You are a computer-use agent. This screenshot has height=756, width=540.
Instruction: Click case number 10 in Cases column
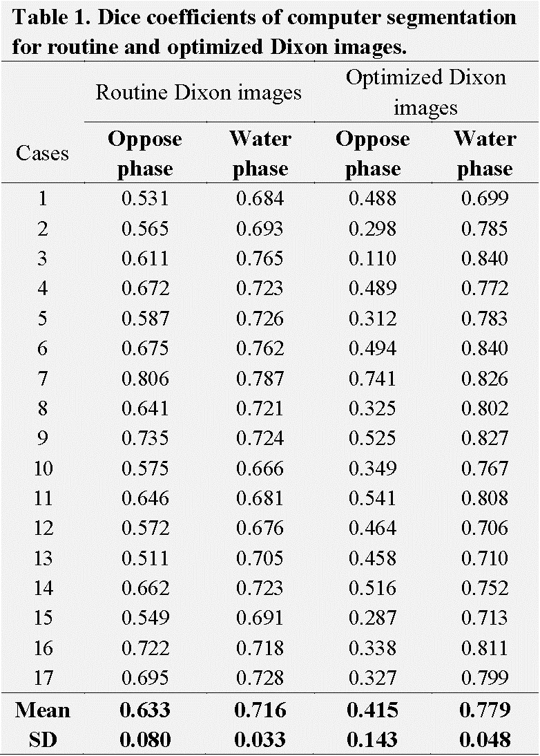[43, 469]
